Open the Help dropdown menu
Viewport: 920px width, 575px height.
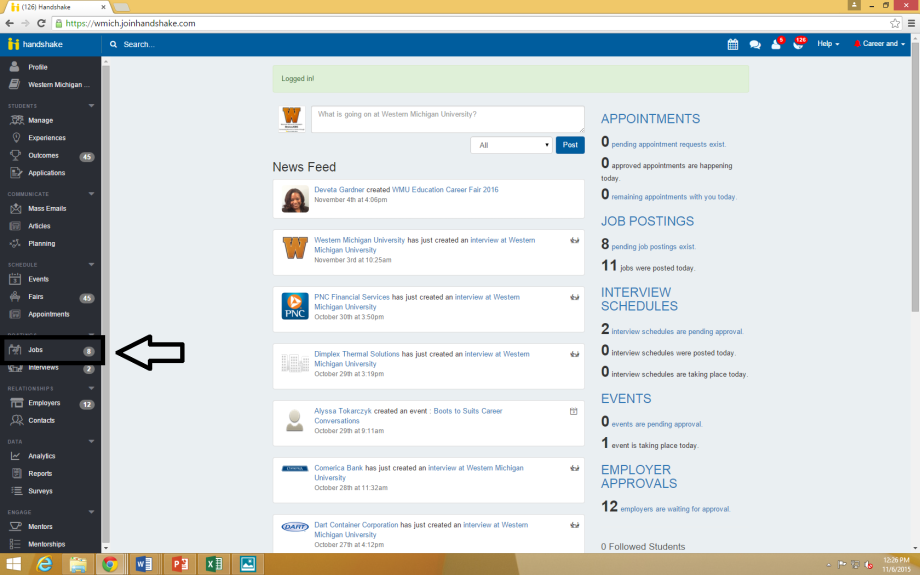(x=828, y=44)
